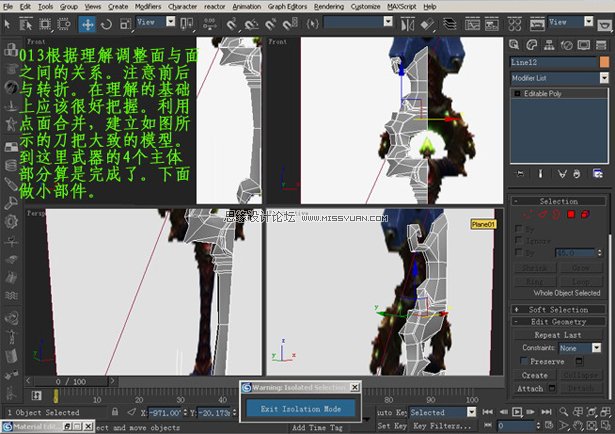
Task: Select the Polygon sub-object level icon
Action: [571, 214]
